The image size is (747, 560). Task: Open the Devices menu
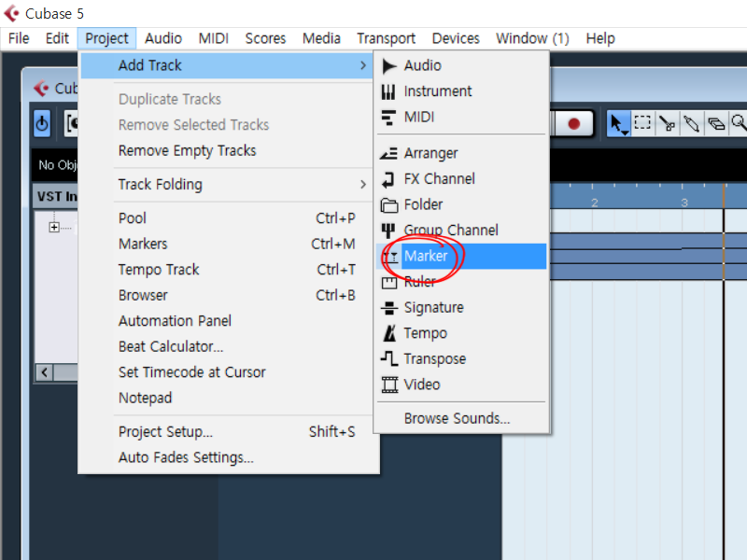tap(456, 38)
